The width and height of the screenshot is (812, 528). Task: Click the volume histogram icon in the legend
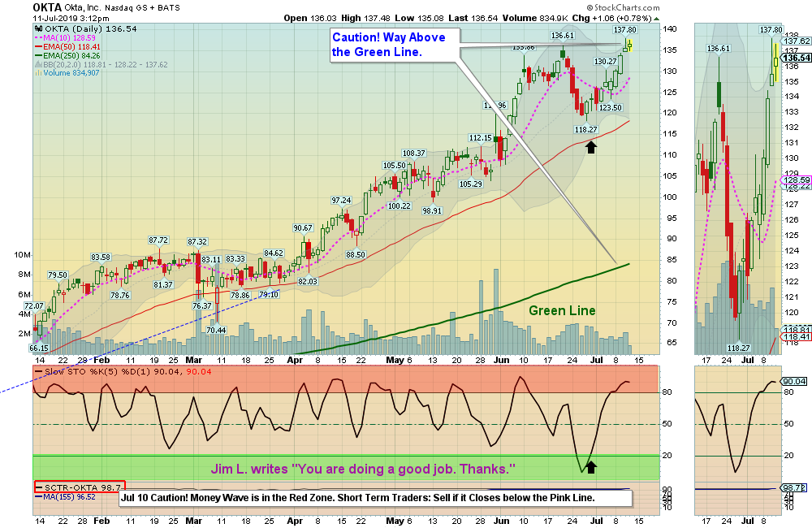[38, 71]
